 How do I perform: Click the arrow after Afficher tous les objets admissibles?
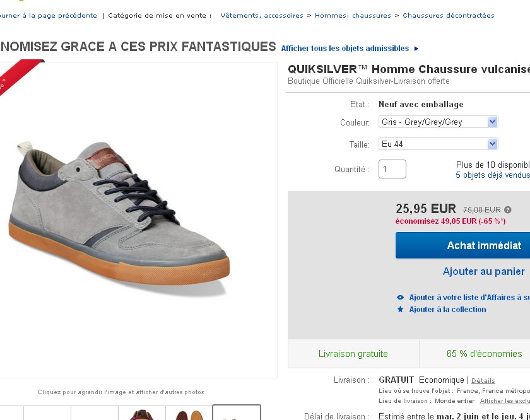pos(416,49)
